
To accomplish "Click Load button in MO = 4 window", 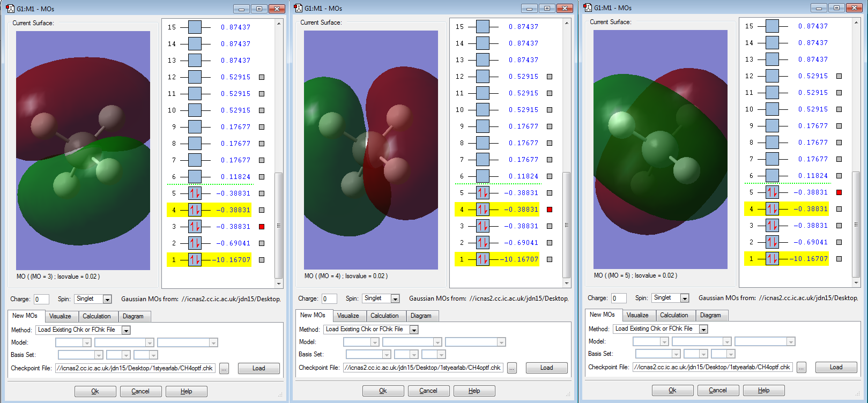I will click(x=547, y=368).
